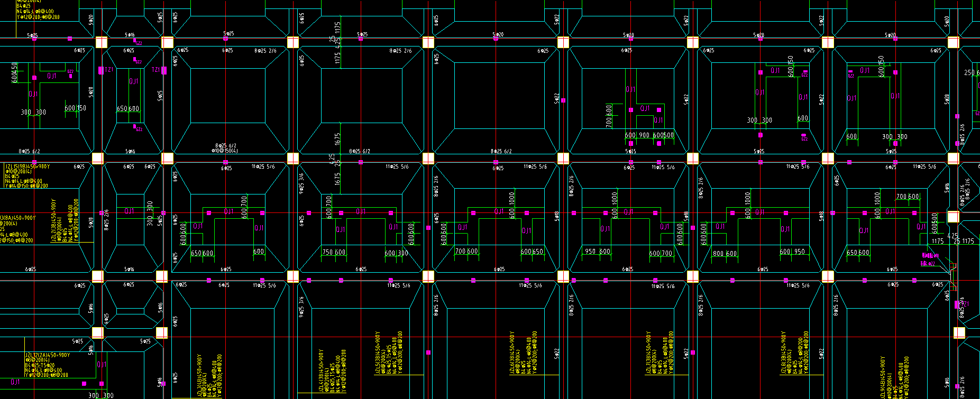Image resolution: width=980 pixels, height=399 pixels.
Task: Pick the 900 dimension in 600 900 600 500
Action: pos(644,135)
